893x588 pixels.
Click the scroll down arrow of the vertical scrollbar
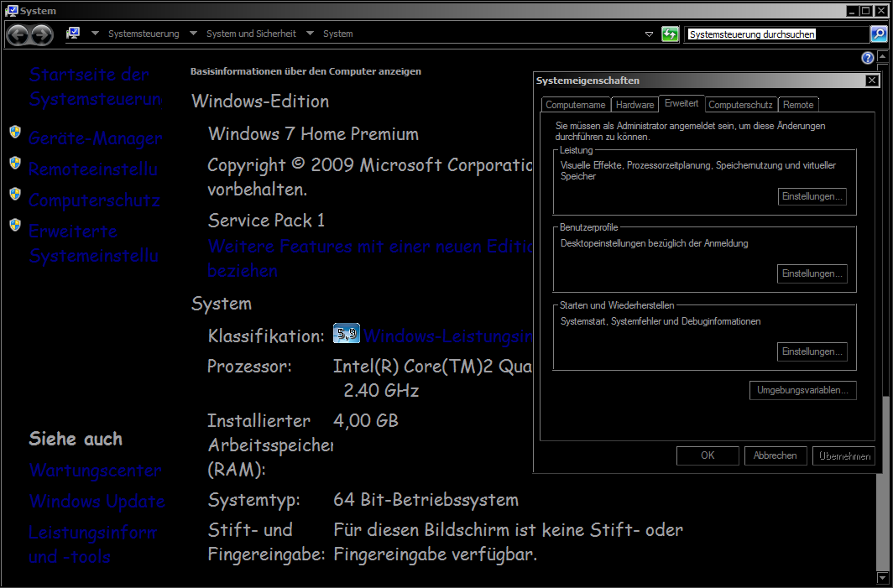881,578
